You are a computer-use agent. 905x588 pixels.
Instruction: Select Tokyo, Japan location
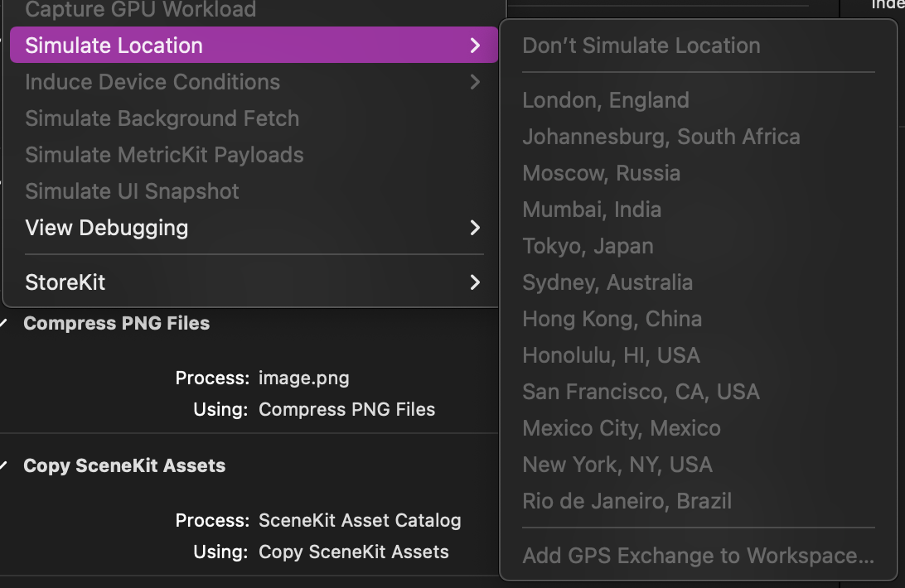click(699, 246)
